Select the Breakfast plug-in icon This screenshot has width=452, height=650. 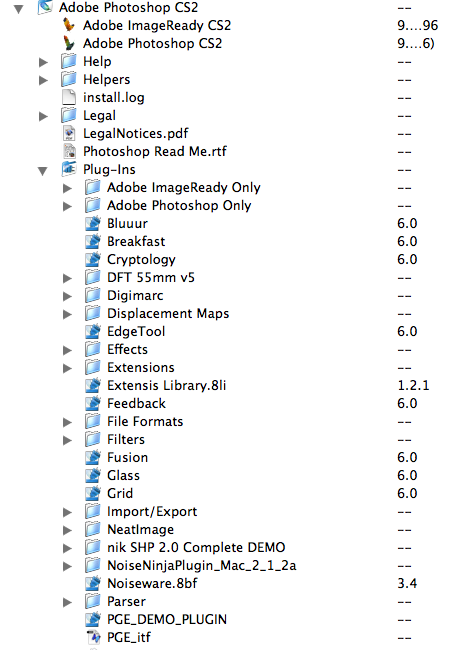[93, 241]
